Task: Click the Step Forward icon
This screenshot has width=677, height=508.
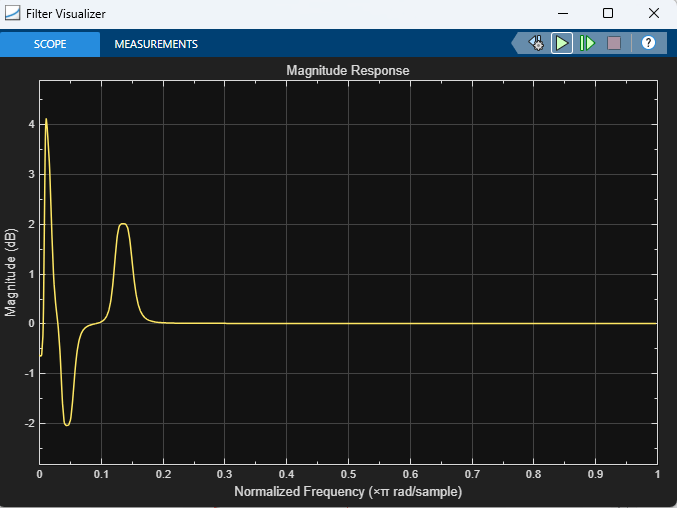Action: [587, 44]
